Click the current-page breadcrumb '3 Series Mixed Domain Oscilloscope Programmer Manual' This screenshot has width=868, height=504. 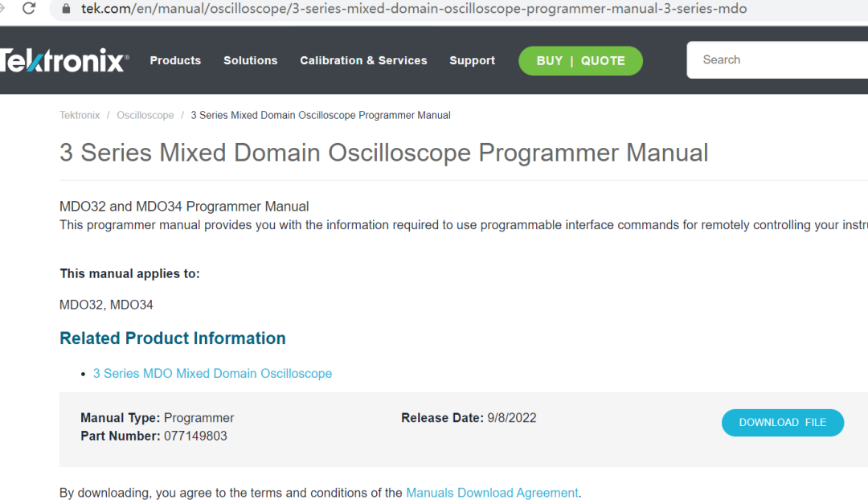click(321, 115)
